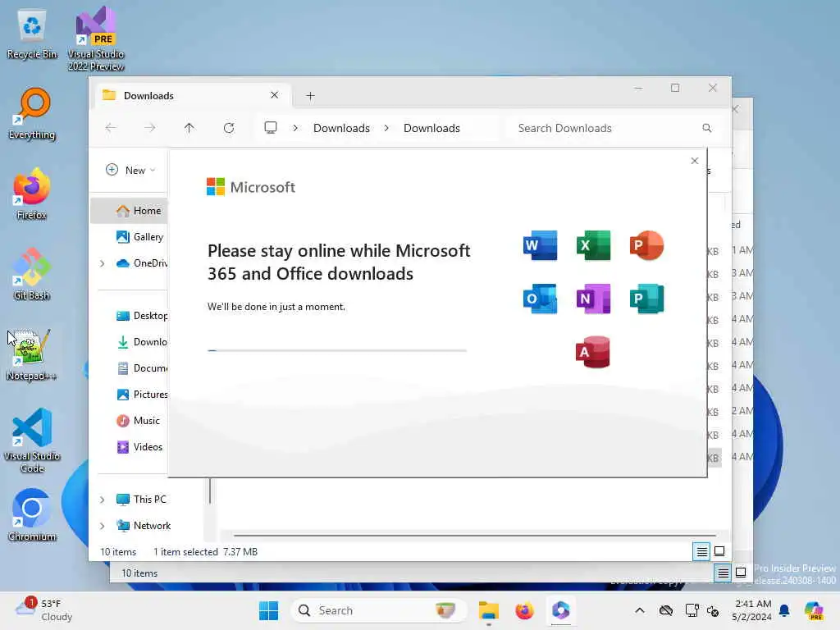The width and height of the screenshot is (840, 630).
Task: Open Firefox from the taskbar
Action: [524, 610]
